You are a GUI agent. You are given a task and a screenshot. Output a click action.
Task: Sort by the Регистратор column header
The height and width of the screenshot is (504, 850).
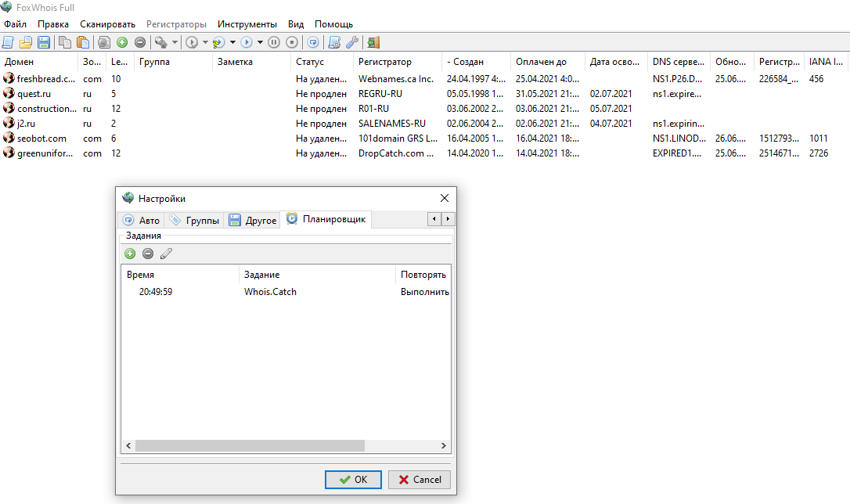[397, 62]
